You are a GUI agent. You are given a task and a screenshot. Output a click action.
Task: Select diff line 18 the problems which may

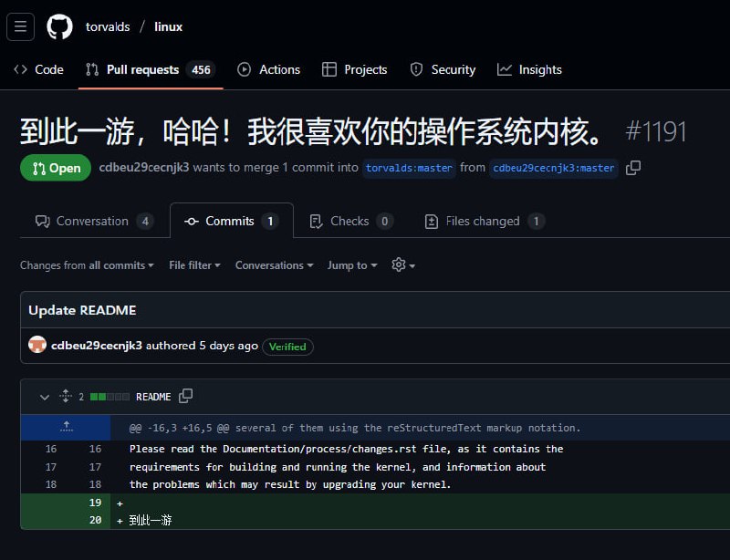(289, 484)
